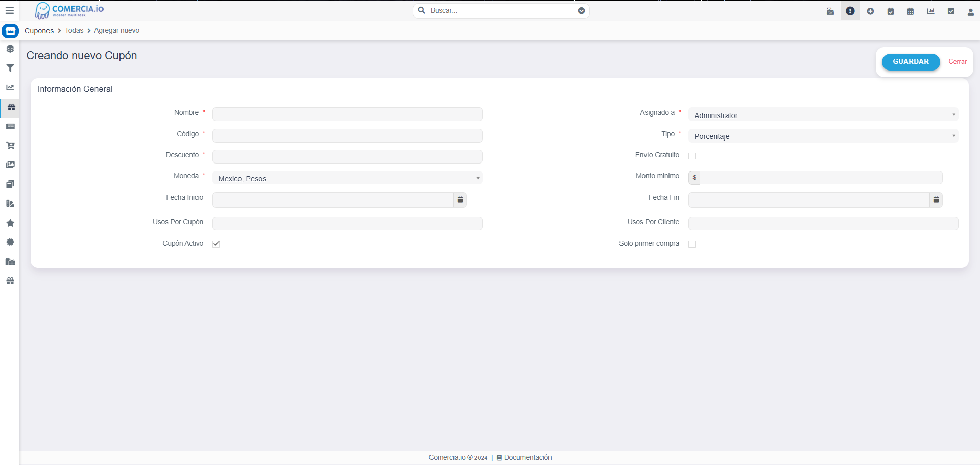Go to Cupones breadcrumb

[39, 31]
